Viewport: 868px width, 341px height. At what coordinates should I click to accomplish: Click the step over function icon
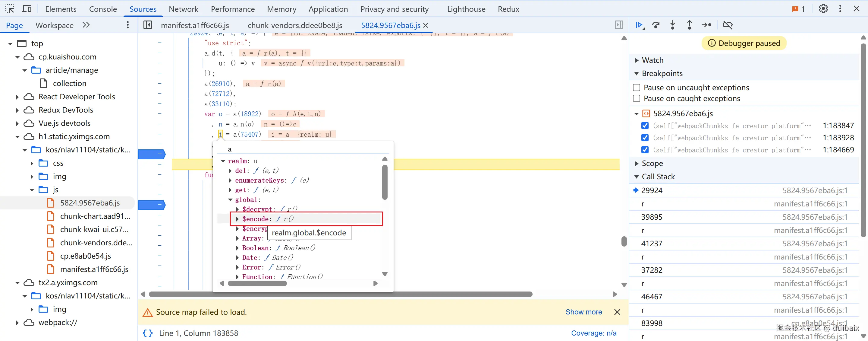[656, 25]
